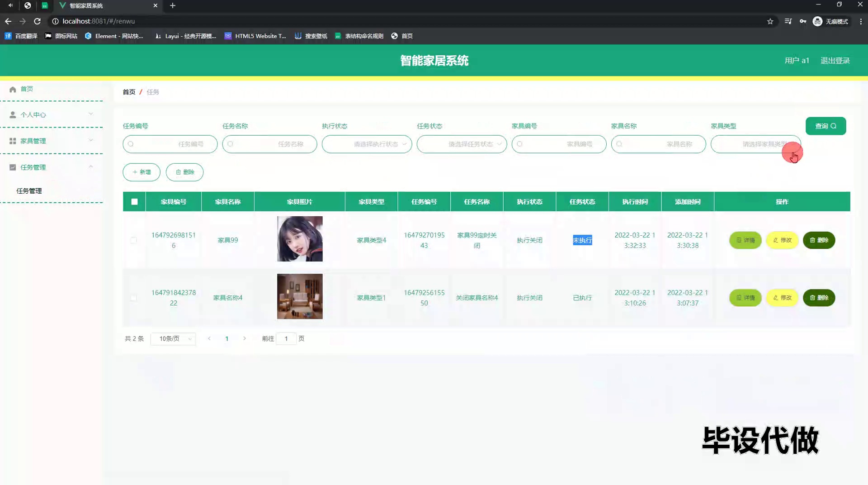Select the 任务管理 submenu item
The height and width of the screenshot is (485, 868).
(x=29, y=191)
